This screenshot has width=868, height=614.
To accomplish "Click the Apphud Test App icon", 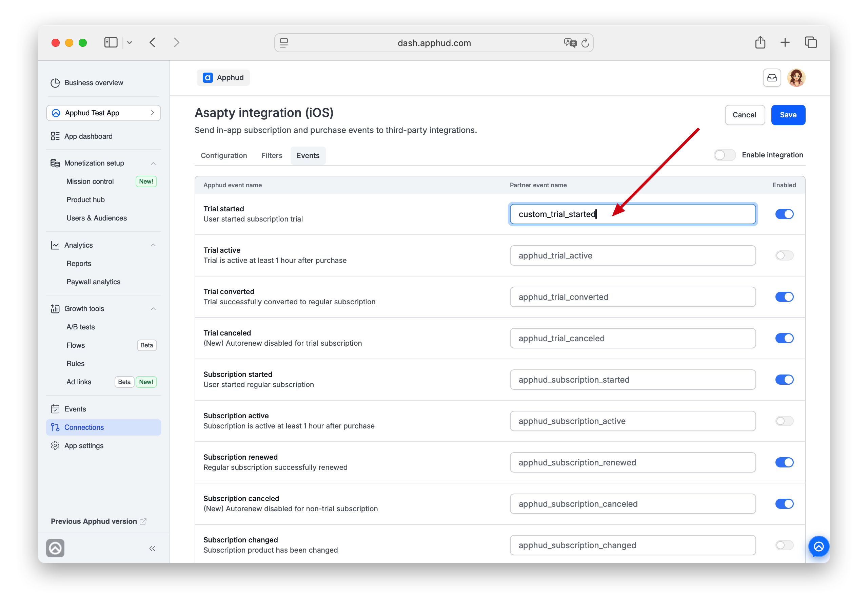I will 56,113.
